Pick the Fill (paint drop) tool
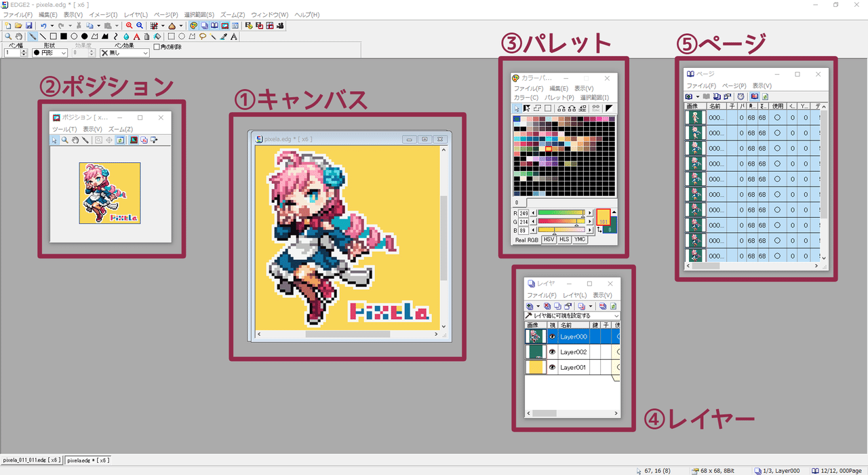Screen dimensions: 868x475 coord(126,37)
